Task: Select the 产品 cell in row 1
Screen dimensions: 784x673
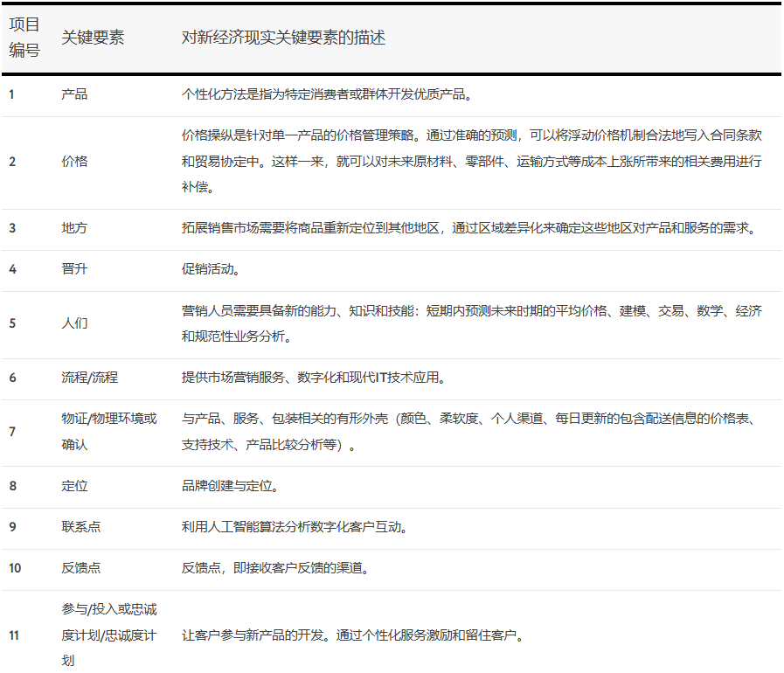Action: click(74, 94)
